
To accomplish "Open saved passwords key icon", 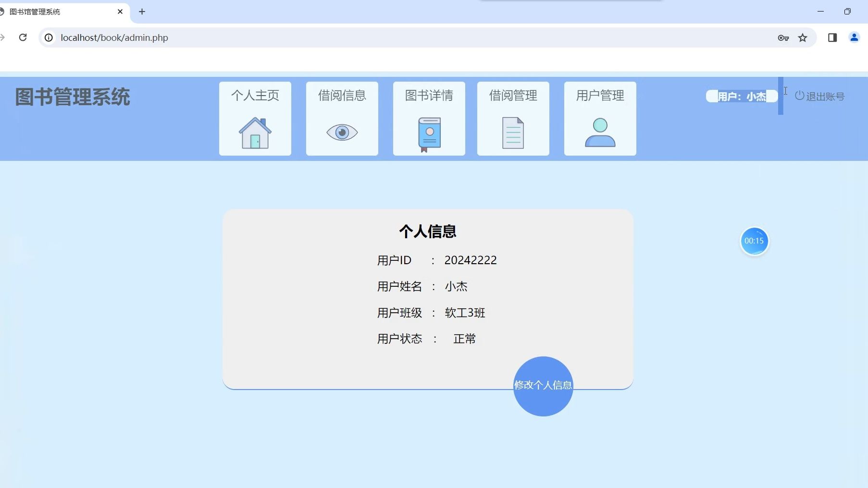I will click(783, 38).
